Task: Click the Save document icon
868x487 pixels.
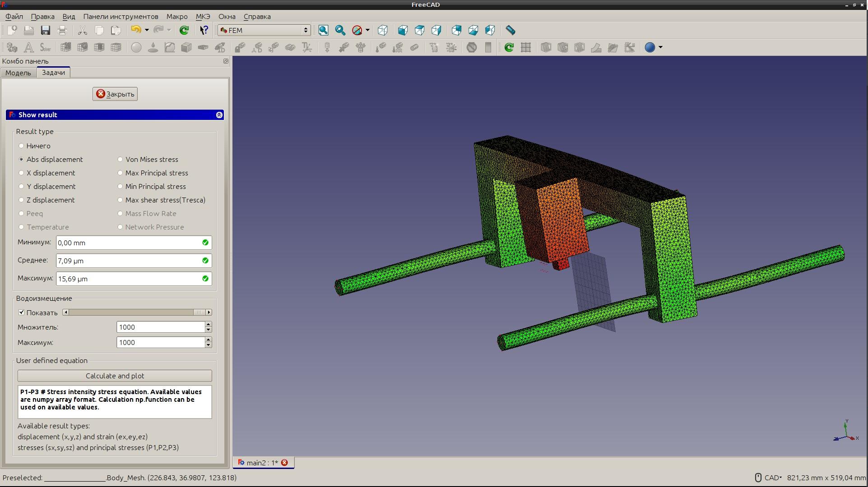Action: point(46,30)
